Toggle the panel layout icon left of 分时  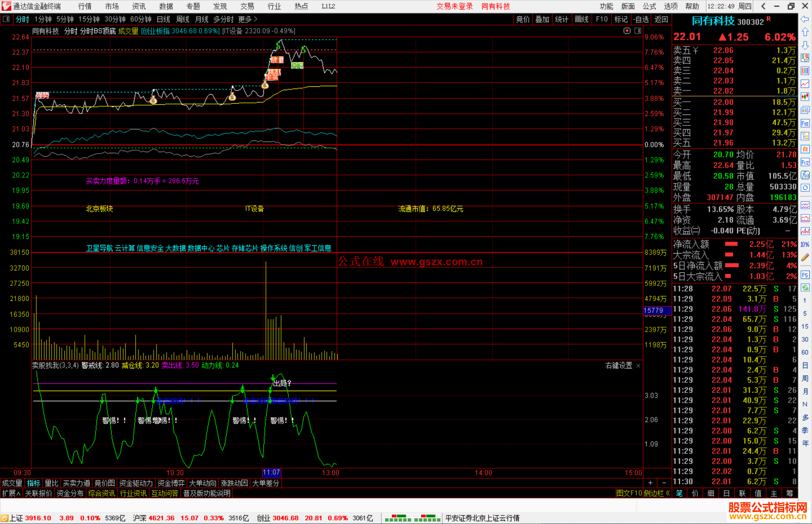(6, 19)
